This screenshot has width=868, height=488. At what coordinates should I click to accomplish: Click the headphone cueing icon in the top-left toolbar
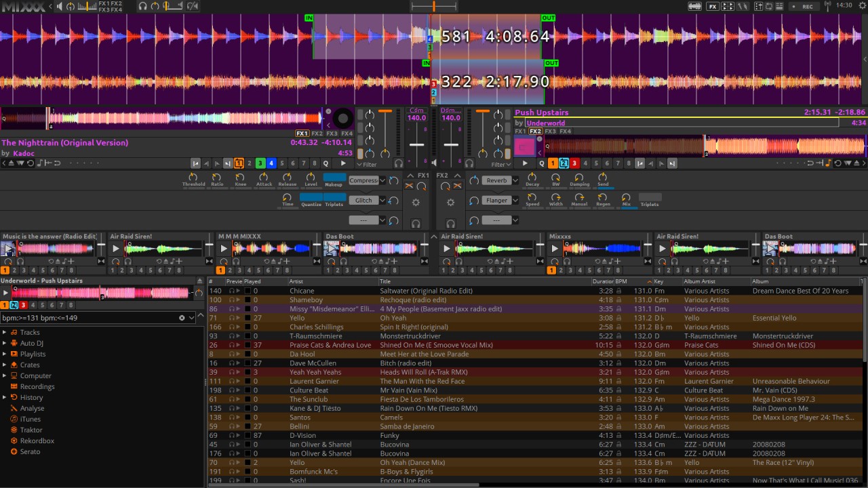coord(142,6)
